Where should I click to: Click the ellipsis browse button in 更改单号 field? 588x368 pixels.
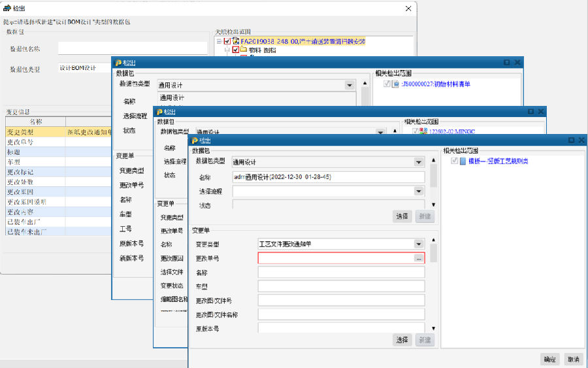click(x=418, y=258)
